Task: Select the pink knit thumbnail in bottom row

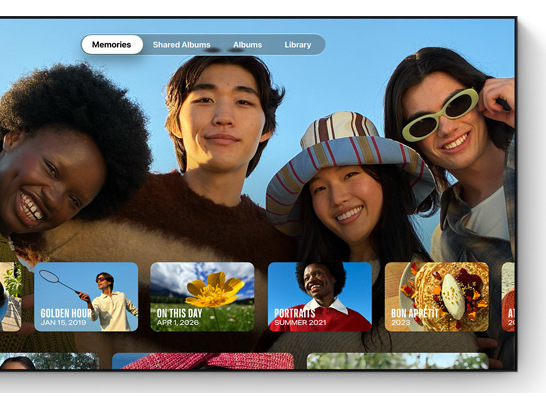Action: (203, 361)
